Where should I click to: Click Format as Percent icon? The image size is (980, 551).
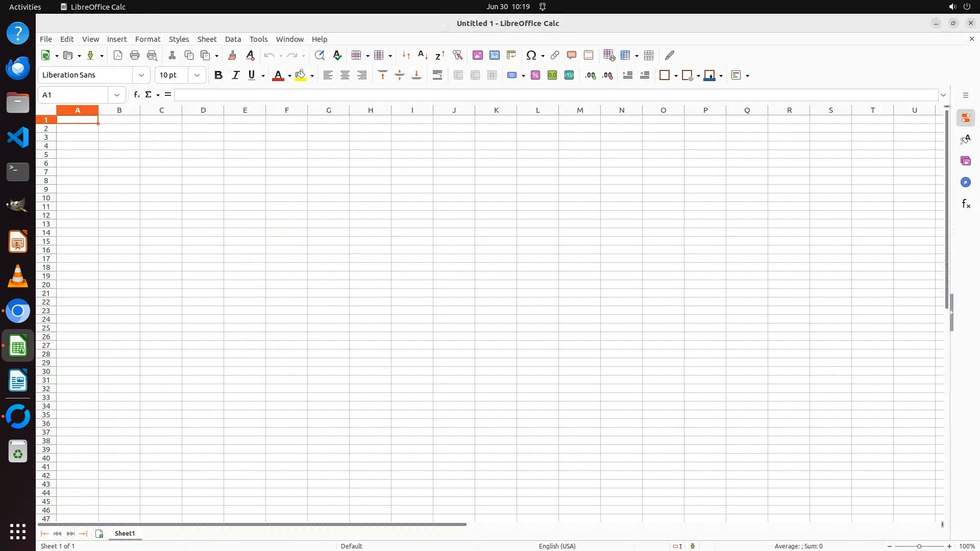click(x=535, y=76)
